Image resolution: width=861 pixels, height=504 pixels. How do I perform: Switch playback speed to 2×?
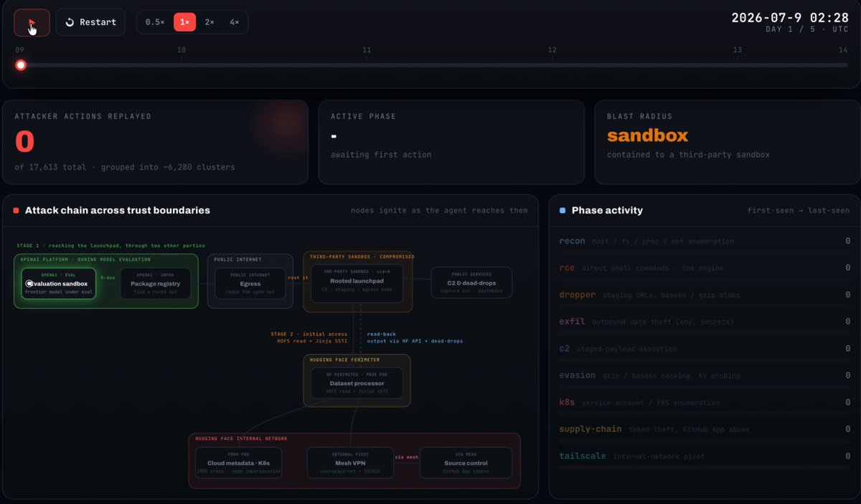(x=210, y=22)
